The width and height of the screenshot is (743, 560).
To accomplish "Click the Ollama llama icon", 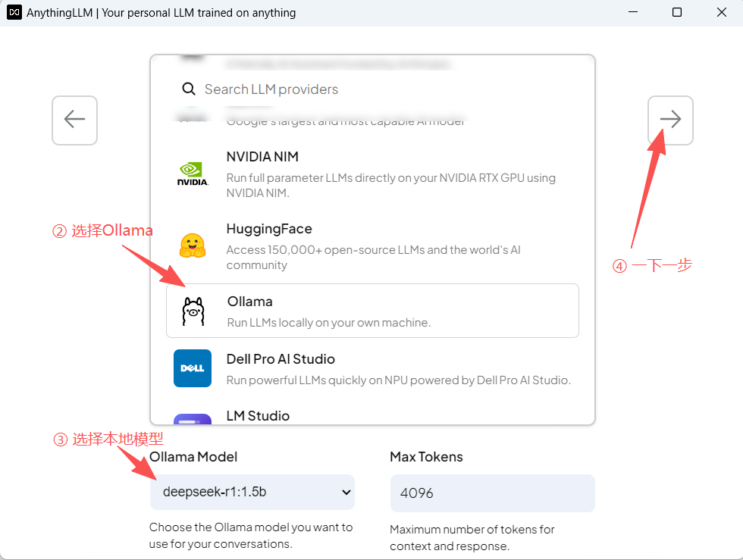I will point(193,311).
